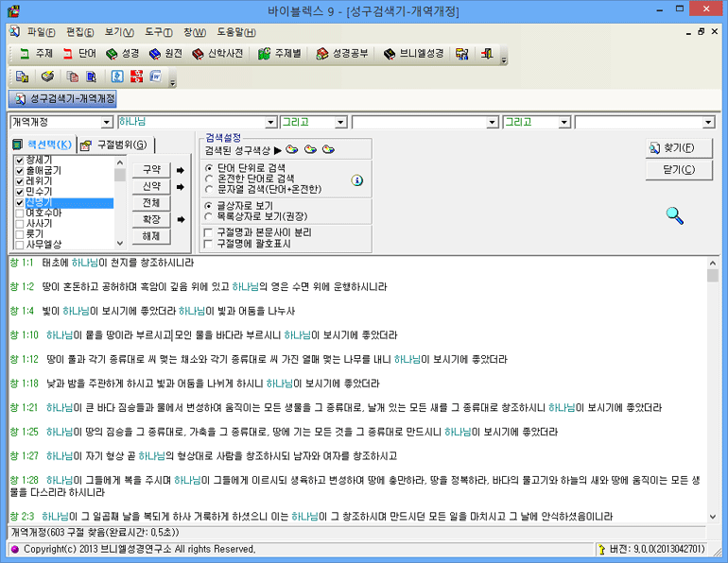Enable 구절명과 본문사이 분리 checkbox
728x563 pixels.
[208, 232]
